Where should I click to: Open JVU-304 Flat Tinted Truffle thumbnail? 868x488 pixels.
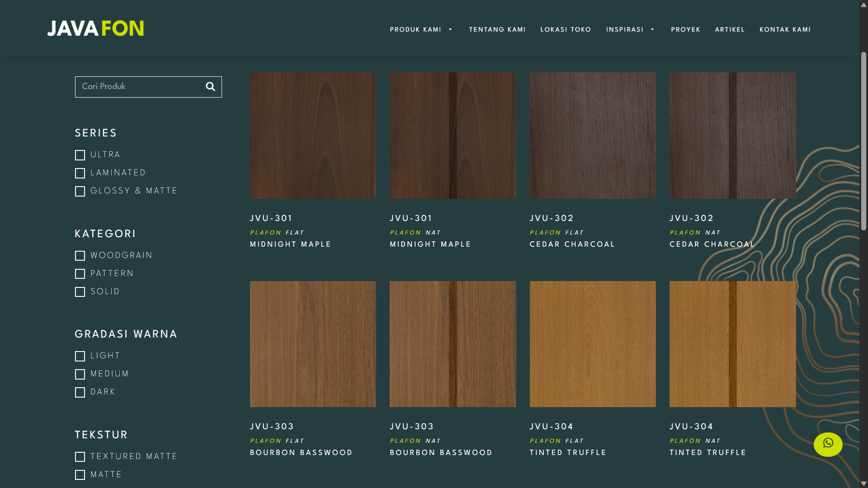tap(592, 344)
